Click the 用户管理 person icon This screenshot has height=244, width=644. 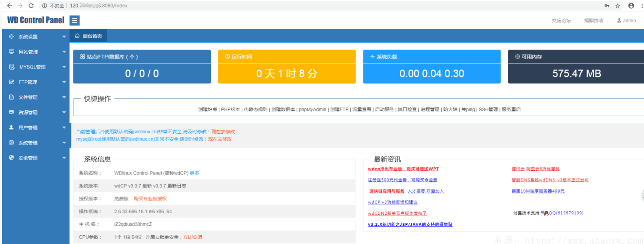pyautogui.click(x=12, y=127)
